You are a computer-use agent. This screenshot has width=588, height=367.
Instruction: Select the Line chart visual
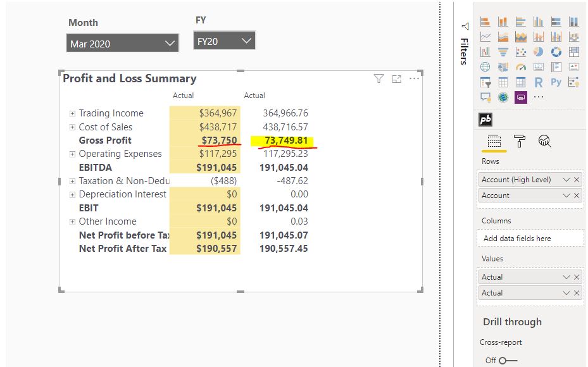point(485,37)
